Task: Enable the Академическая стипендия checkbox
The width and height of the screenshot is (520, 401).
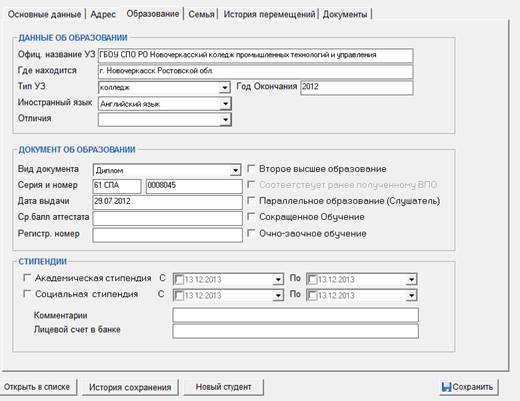Action: coord(27,278)
